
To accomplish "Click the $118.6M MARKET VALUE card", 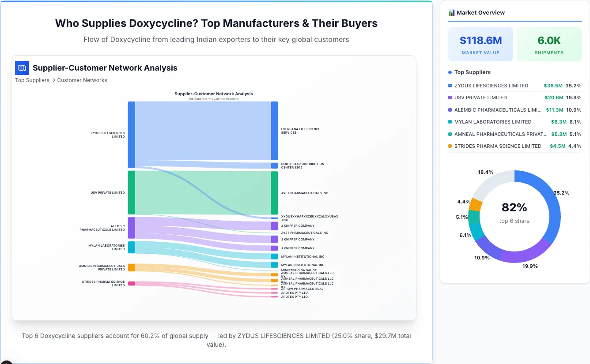I will (x=480, y=44).
